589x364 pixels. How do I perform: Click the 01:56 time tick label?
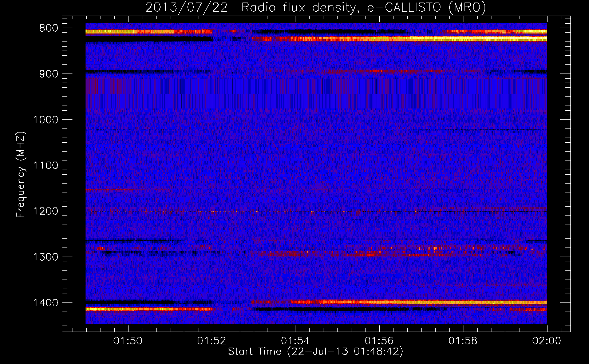[x=379, y=341]
